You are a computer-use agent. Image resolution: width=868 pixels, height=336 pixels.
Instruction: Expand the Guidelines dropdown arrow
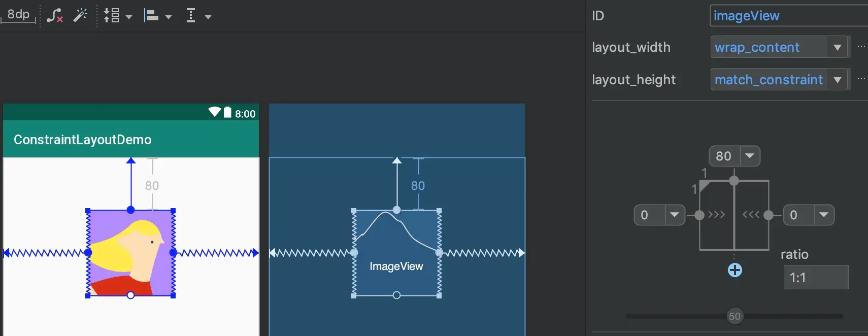click(x=208, y=17)
